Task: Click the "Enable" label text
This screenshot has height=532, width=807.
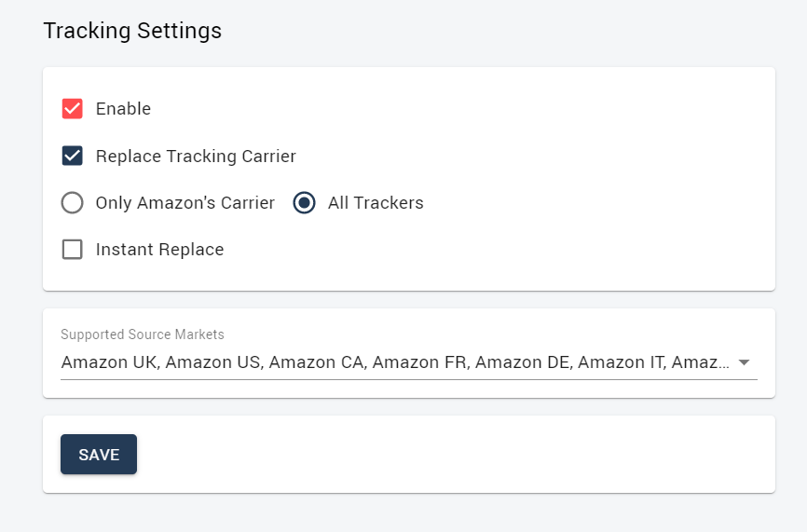Action: coord(124,109)
